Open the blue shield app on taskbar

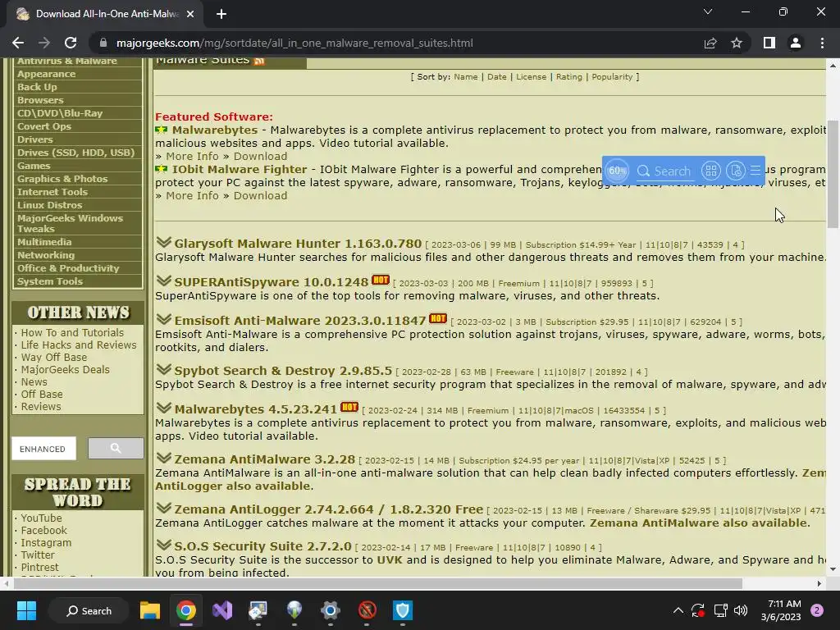402,610
